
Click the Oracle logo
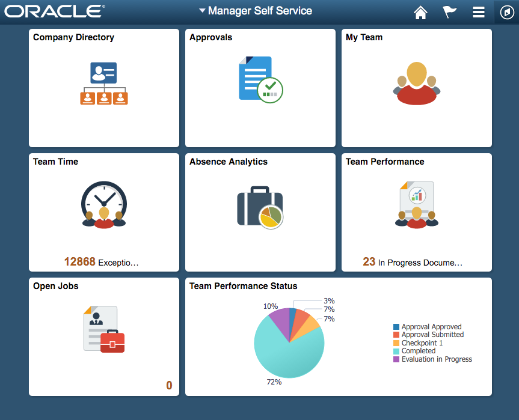pos(55,11)
